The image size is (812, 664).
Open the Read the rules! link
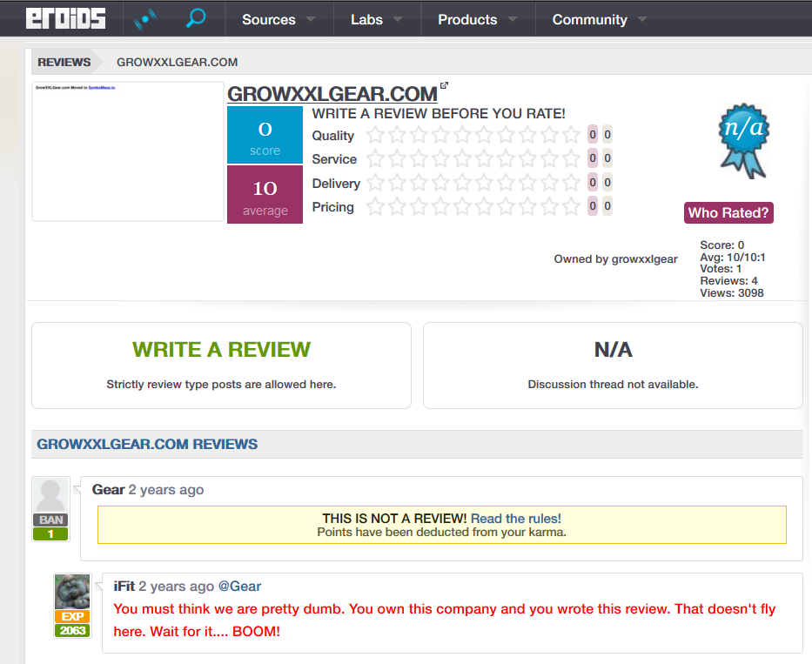(x=516, y=518)
